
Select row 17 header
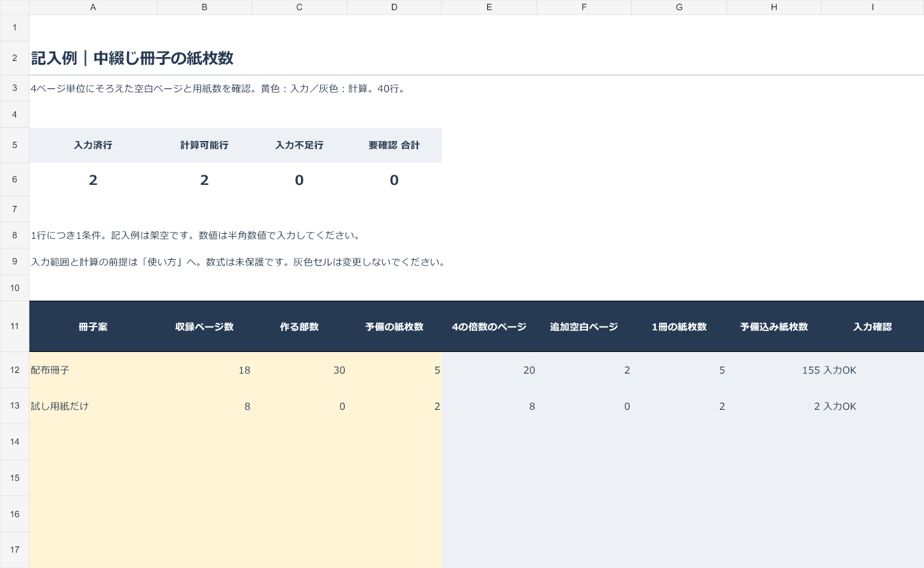(x=15, y=550)
